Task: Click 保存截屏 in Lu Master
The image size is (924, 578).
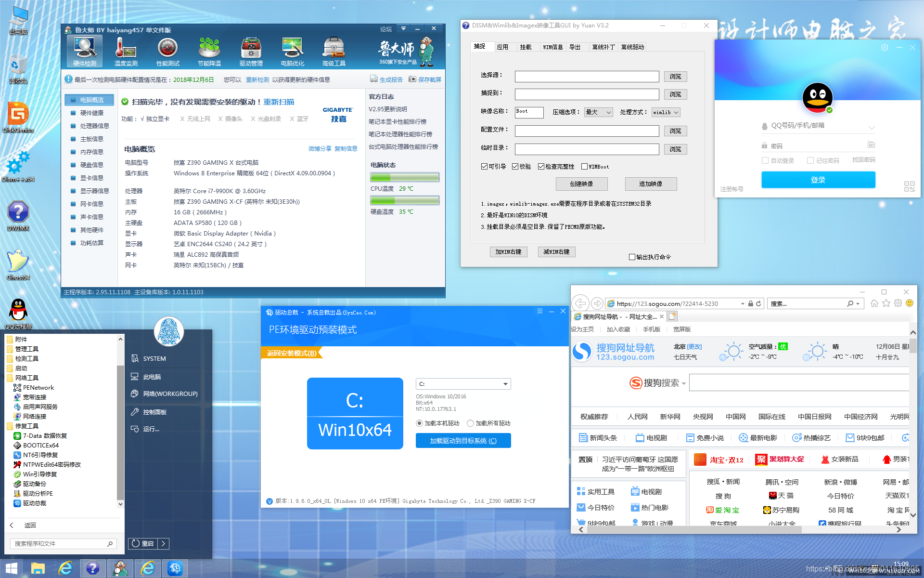Action: click(424, 79)
